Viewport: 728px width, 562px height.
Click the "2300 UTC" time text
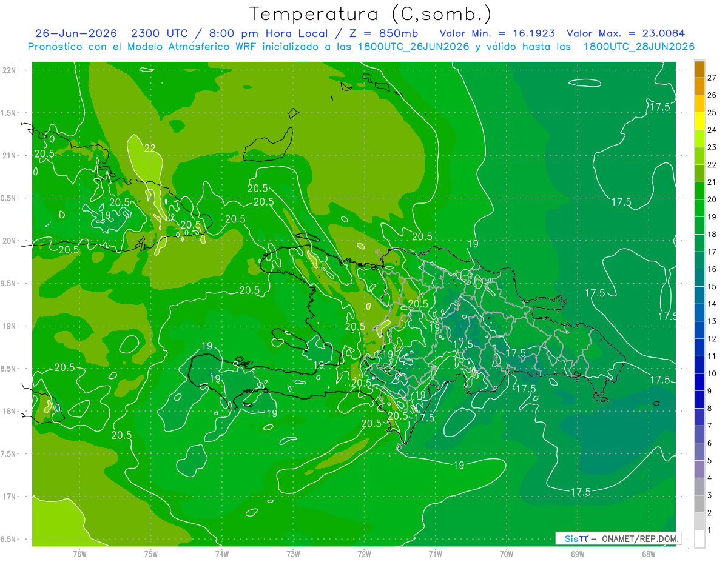(x=160, y=33)
